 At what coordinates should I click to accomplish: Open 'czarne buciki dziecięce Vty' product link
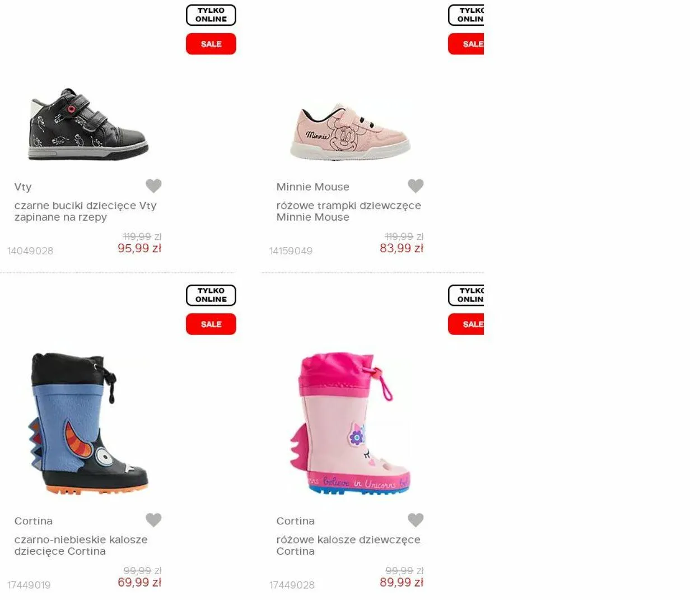pos(86,211)
